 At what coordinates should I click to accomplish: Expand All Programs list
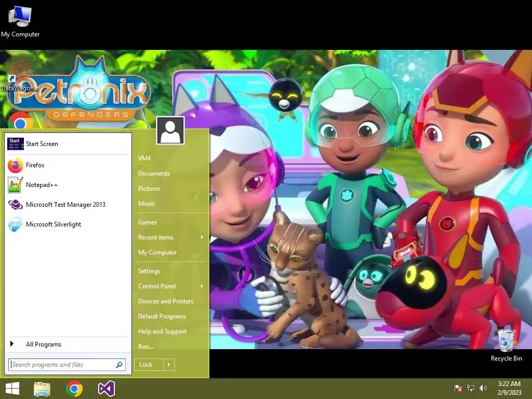[67, 344]
